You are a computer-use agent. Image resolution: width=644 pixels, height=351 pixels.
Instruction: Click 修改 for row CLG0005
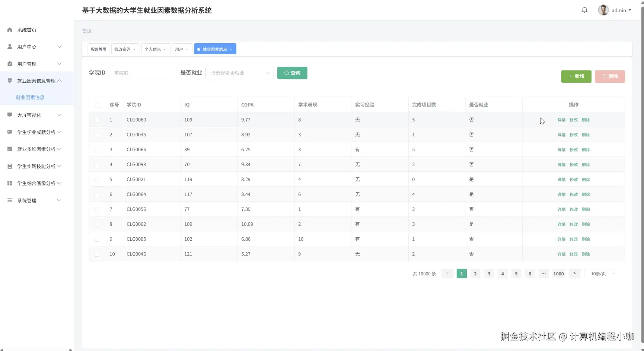(574, 239)
